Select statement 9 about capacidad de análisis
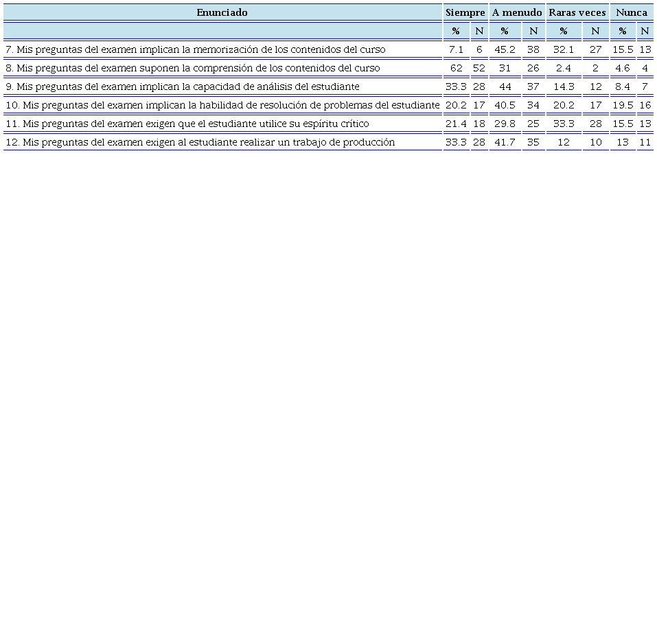 (182, 87)
